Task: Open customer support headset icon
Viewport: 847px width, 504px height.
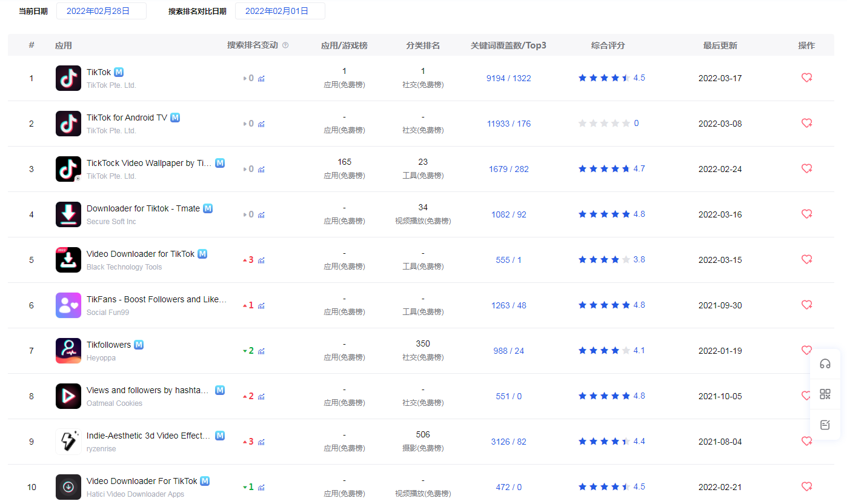Action: coord(825,363)
